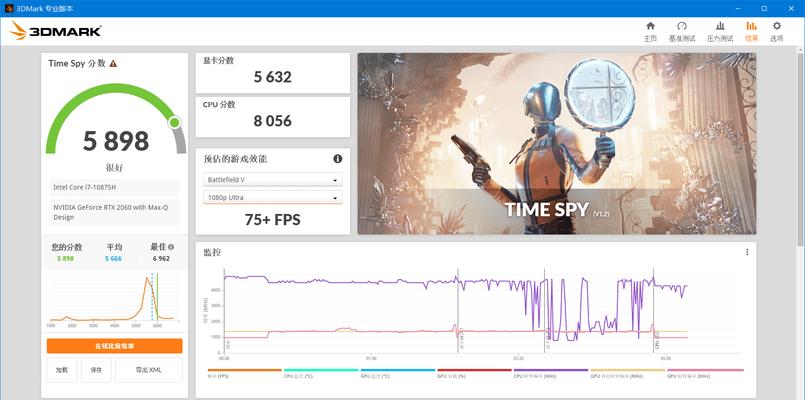This screenshot has height=400, width=805.
Task: Click the CPU 分数 8 056 score card
Action: coord(273,117)
